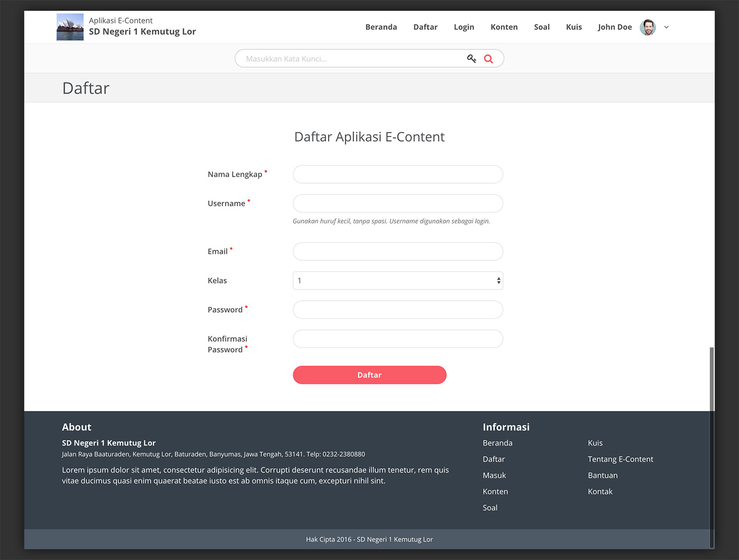
Task: Click the Jalan Raya Baaturaden address line
Action: point(213,454)
